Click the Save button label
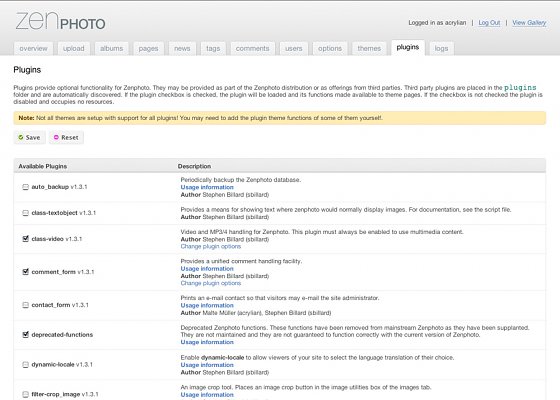 (x=33, y=138)
